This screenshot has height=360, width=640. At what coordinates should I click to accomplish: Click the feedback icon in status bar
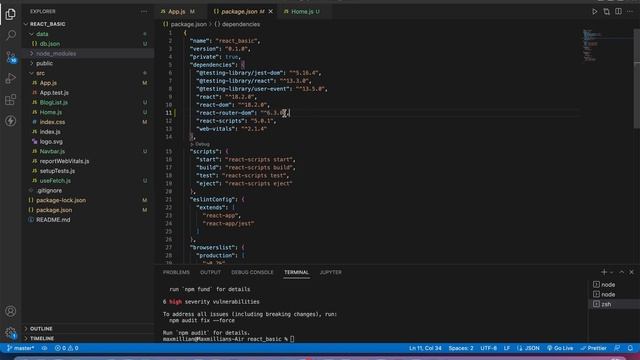tap(617, 348)
